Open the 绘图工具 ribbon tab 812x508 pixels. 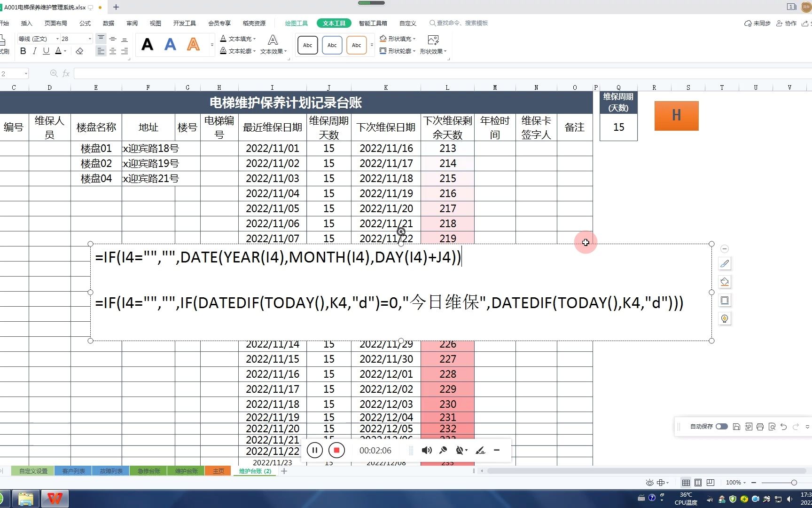click(x=297, y=23)
